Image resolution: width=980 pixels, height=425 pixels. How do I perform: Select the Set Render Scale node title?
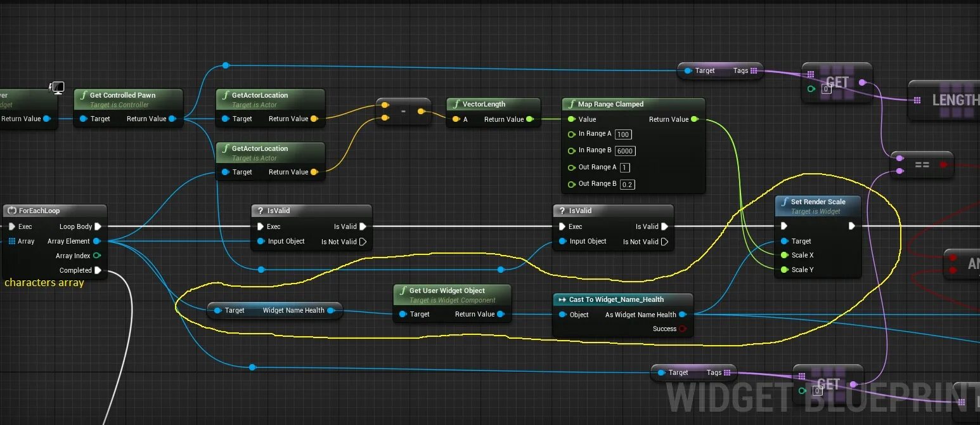click(818, 202)
